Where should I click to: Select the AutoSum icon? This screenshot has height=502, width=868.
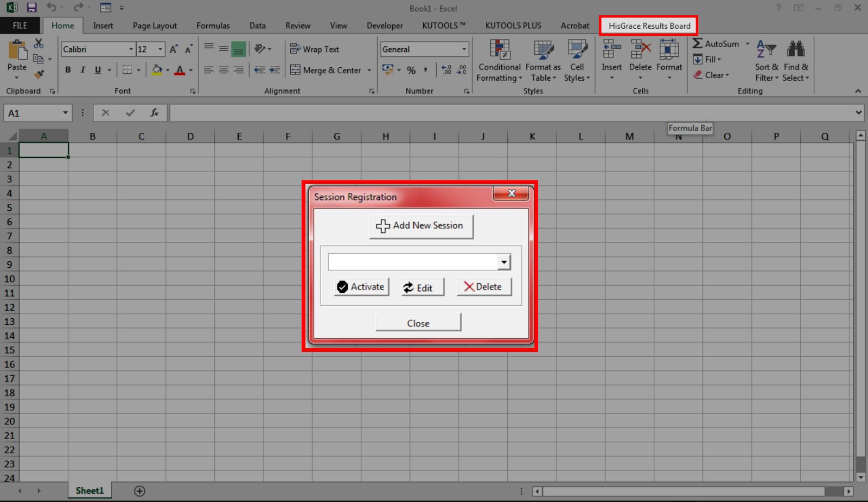[x=697, y=43]
